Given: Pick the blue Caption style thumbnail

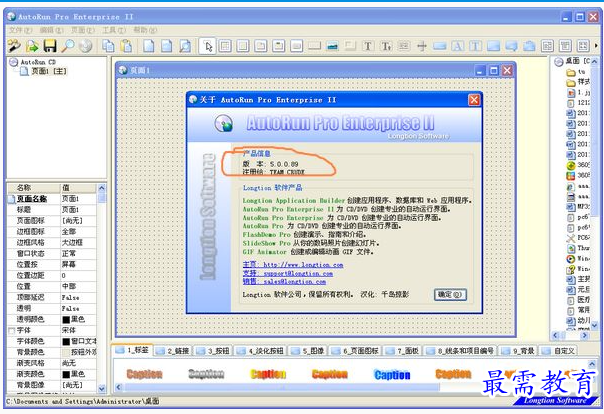Looking at the screenshot, I should point(392,374).
